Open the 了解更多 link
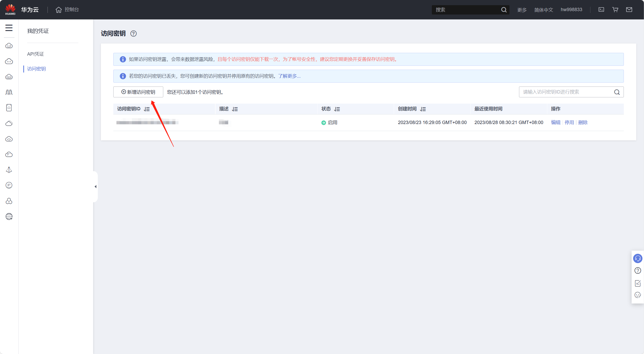The width and height of the screenshot is (644, 354). point(289,76)
